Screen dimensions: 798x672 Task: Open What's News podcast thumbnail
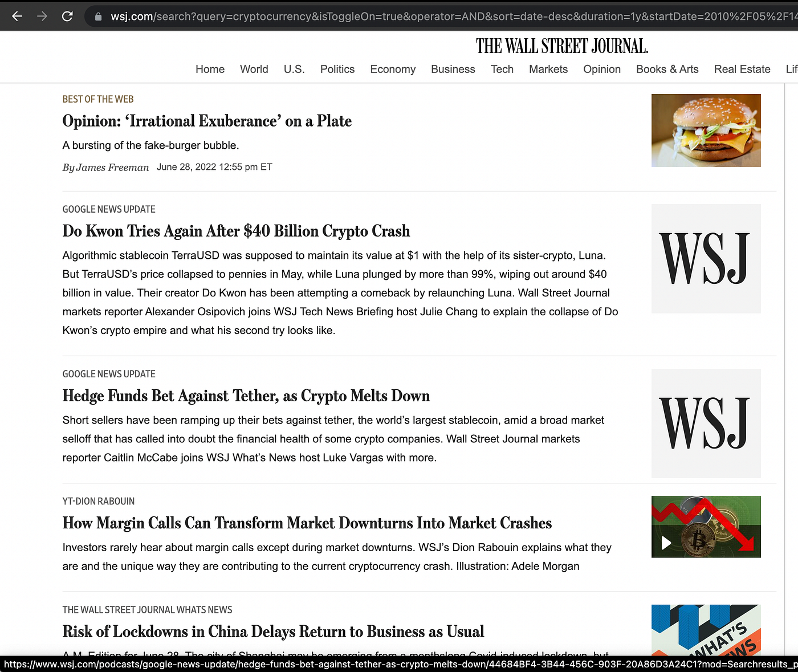pyautogui.click(x=706, y=630)
